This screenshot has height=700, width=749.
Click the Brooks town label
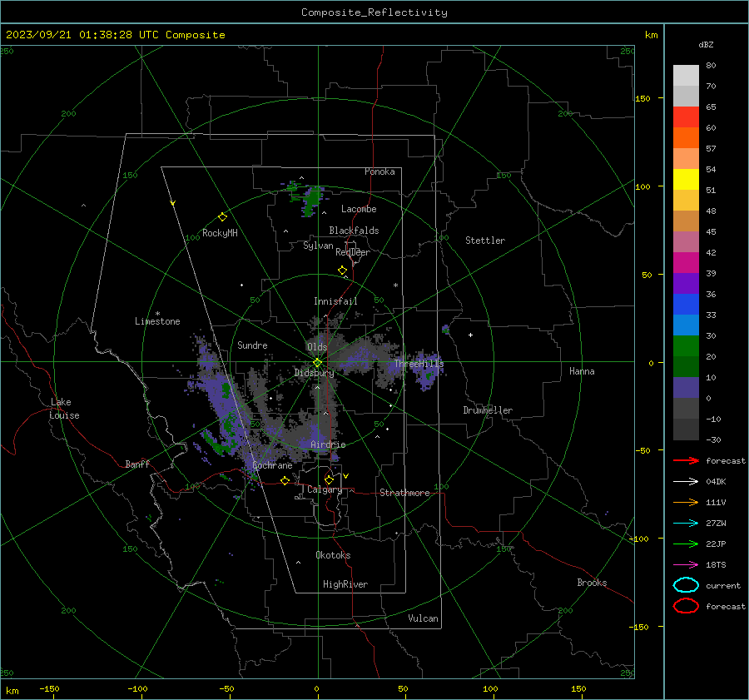(x=592, y=583)
